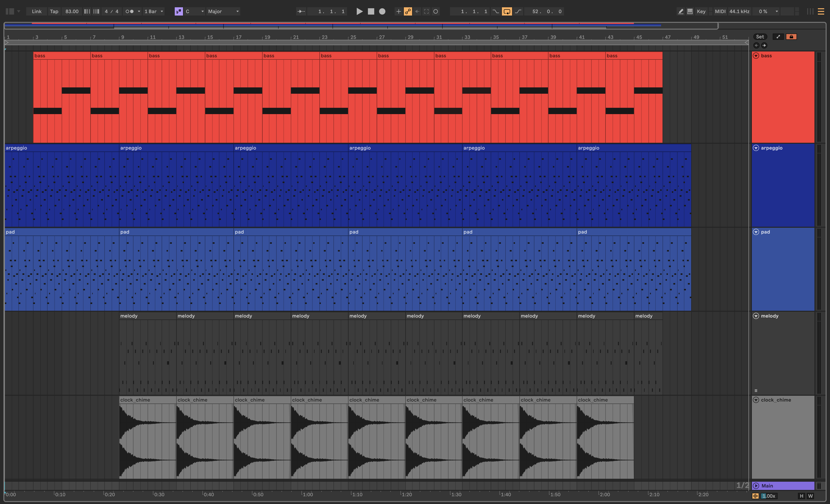Screen dimensions: 830x504
Task: Click the Arrangement Record circle button
Action: [382, 11]
